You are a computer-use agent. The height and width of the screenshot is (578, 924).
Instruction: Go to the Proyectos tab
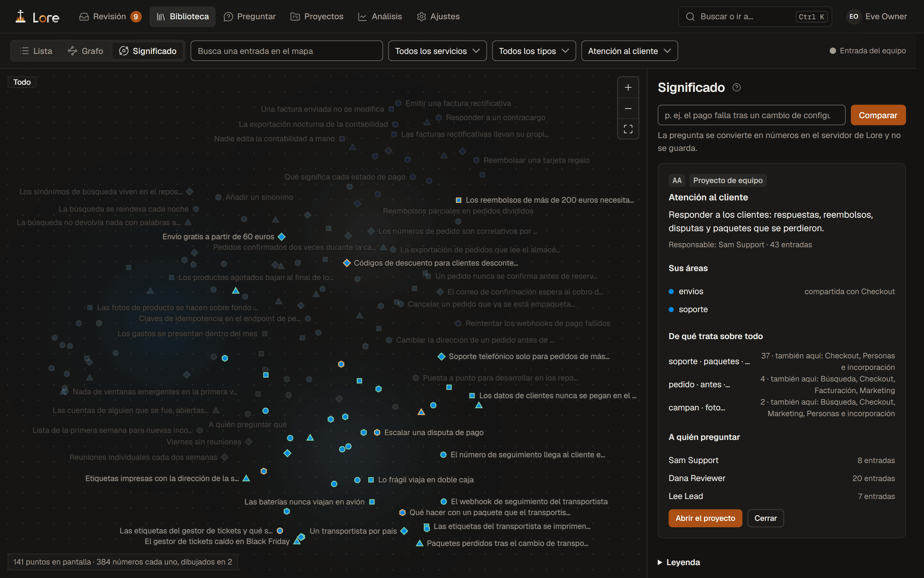pos(317,16)
